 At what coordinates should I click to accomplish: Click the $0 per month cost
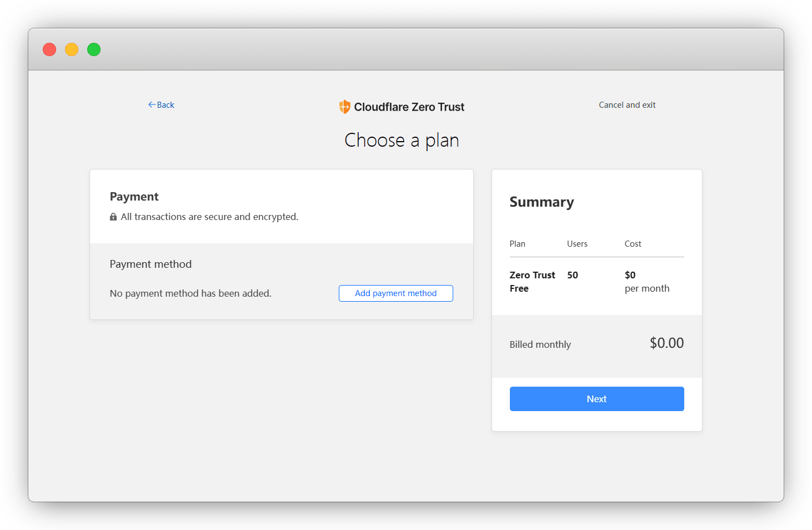click(x=647, y=282)
